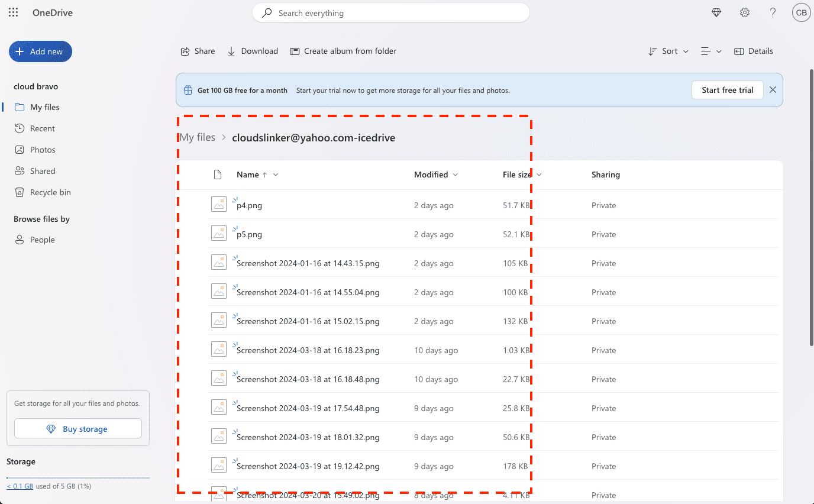Click the Add new button
The image size is (814, 504).
pyautogui.click(x=40, y=51)
